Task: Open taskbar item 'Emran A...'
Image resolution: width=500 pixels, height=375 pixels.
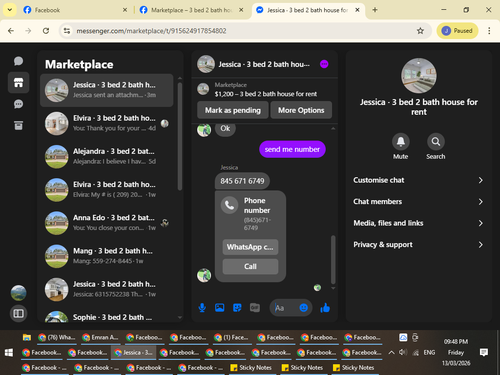Action: click(x=100, y=337)
